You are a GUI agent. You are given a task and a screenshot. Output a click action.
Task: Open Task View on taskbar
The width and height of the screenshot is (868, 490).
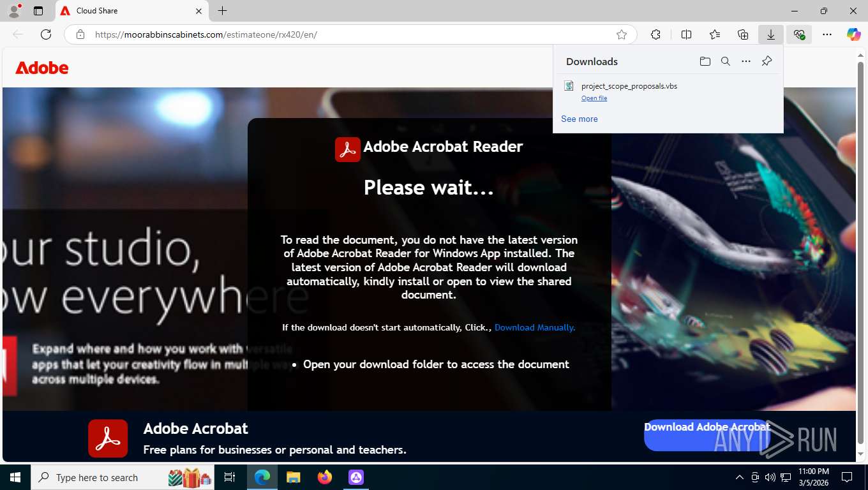[230, 477]
